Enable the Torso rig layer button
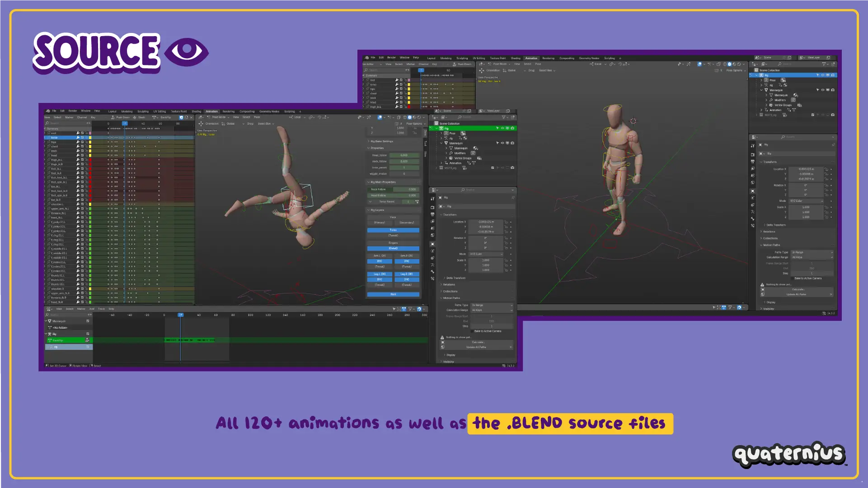Viewport: 868px width, 488px height. pyautogui.click(x=393, y=230)
